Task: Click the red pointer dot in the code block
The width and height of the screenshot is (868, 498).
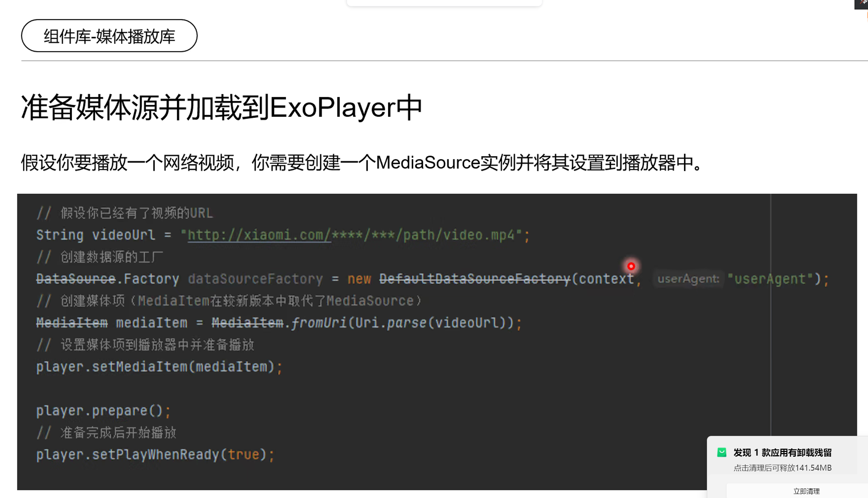Action: 631,266
